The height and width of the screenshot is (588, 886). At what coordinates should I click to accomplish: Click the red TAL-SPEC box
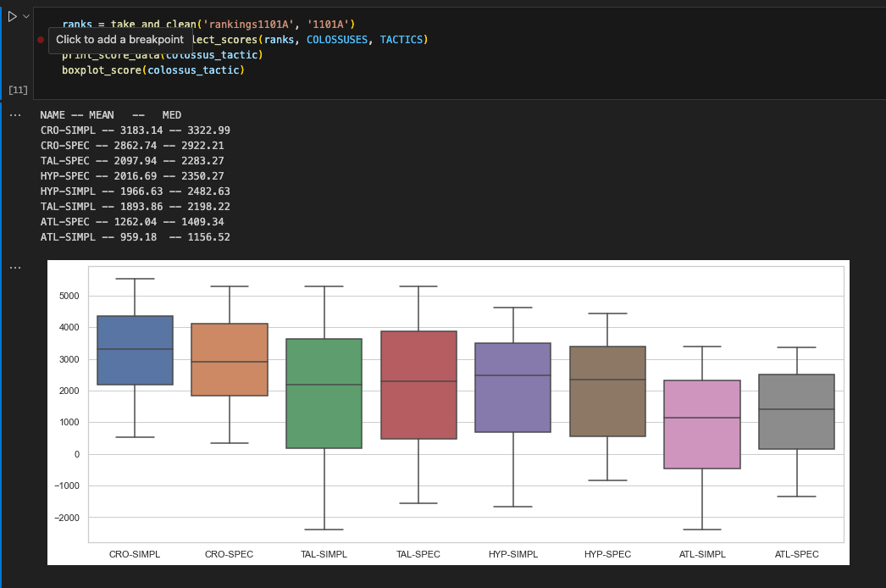pyautogui.click(x=418, y=385)
